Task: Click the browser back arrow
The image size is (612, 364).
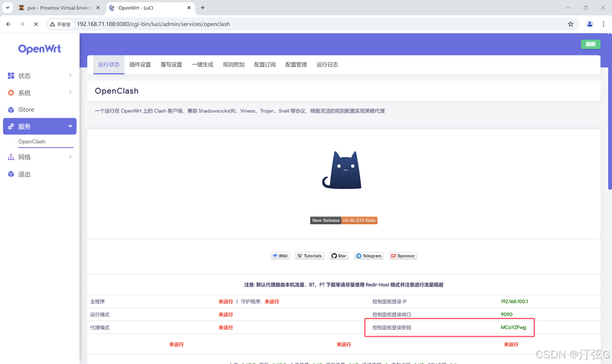Action: [8, 24]
